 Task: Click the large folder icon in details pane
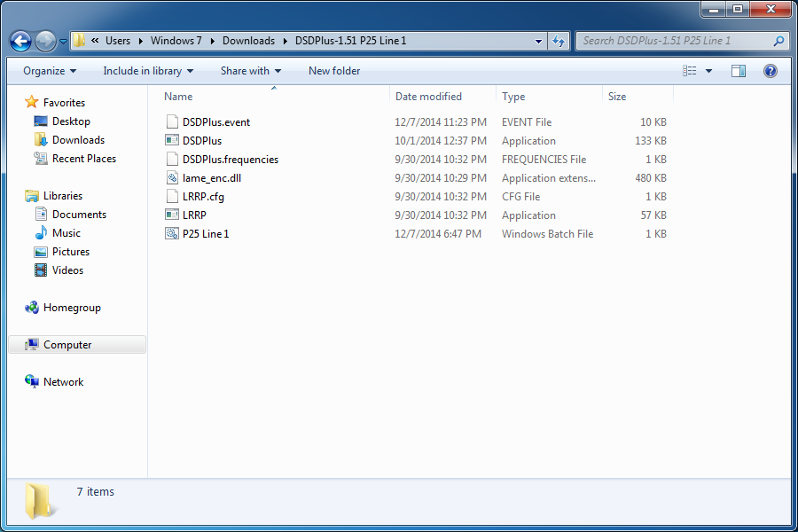pos(39,502)
